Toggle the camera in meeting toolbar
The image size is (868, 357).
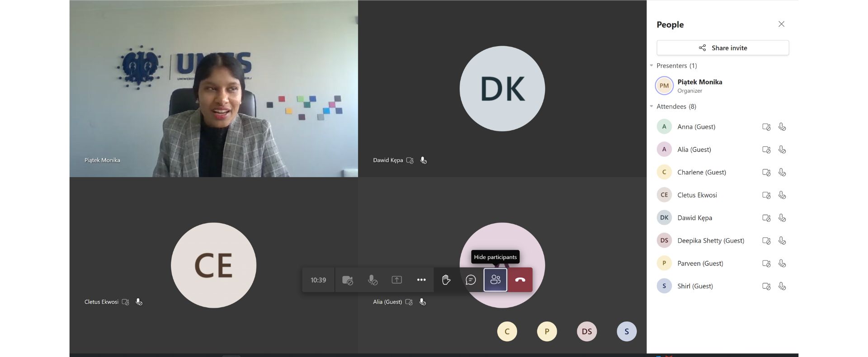coord(347,280)
